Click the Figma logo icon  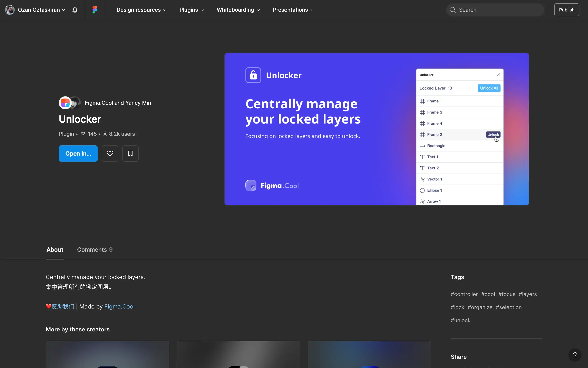(95, 10)
